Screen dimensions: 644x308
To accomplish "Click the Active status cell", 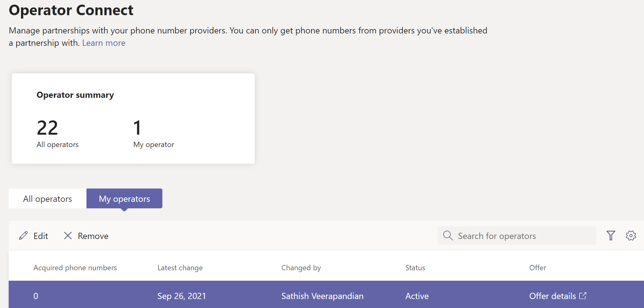I will tap(417, 296).
